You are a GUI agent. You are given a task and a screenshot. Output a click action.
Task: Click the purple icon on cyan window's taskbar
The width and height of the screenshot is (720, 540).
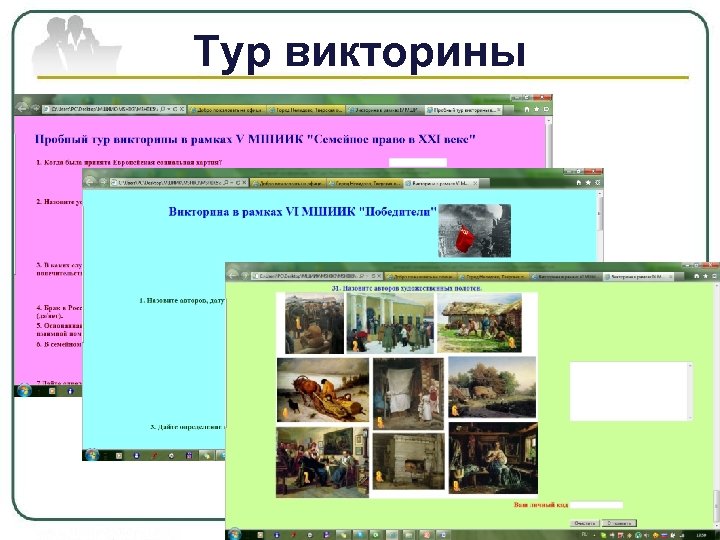(189, 456)
